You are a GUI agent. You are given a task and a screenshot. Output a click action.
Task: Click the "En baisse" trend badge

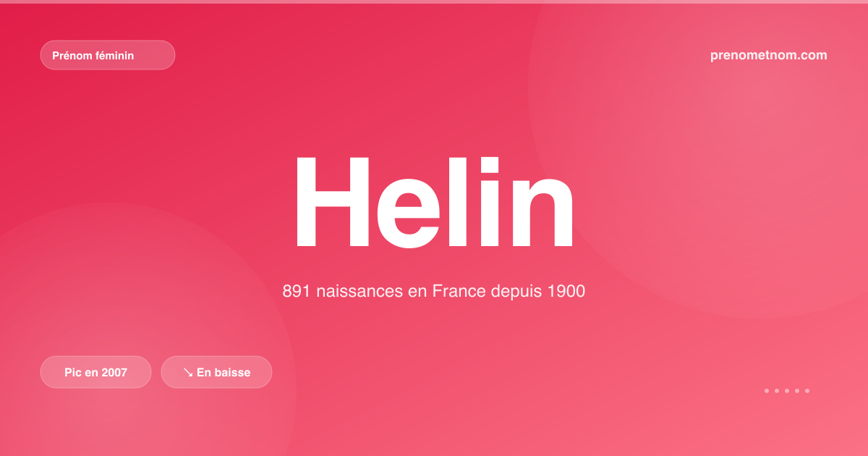click(216, 372)
